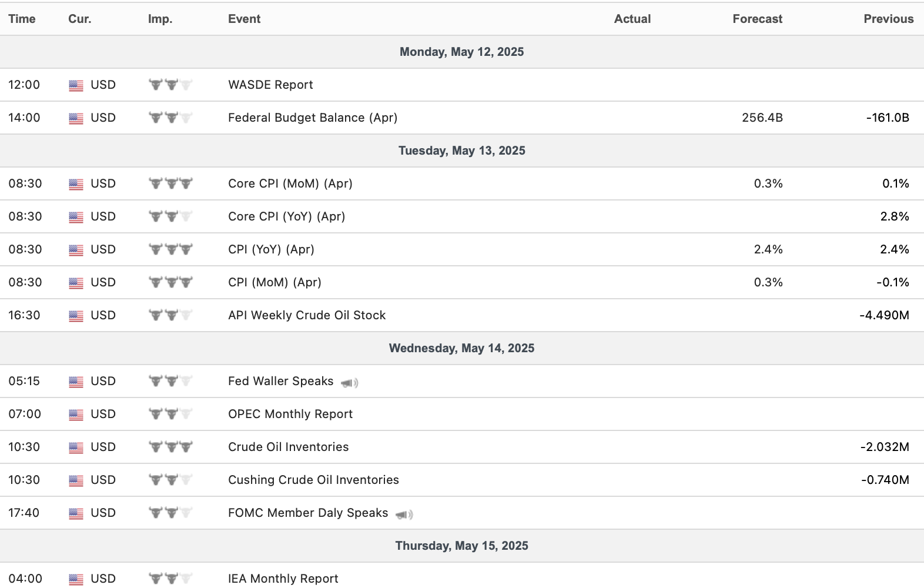Select the Cushing Crude Oil Inventories event

(x=313, y=480)
